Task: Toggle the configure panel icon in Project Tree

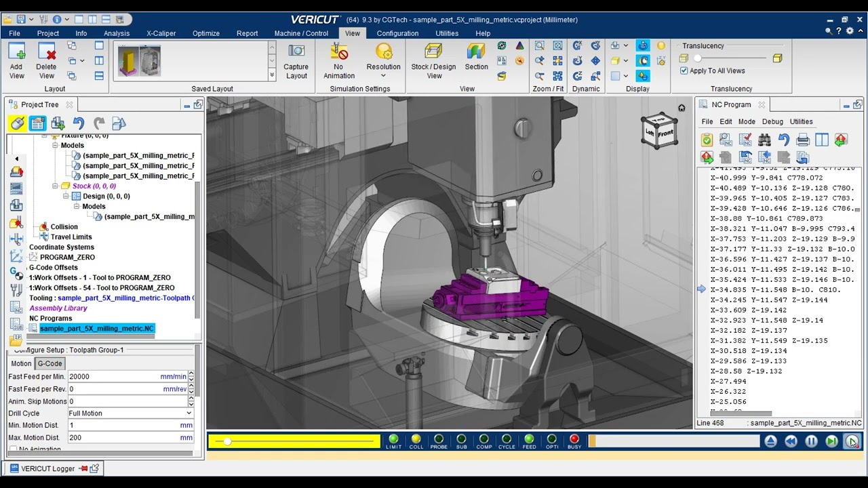Action: coord(37,123)
